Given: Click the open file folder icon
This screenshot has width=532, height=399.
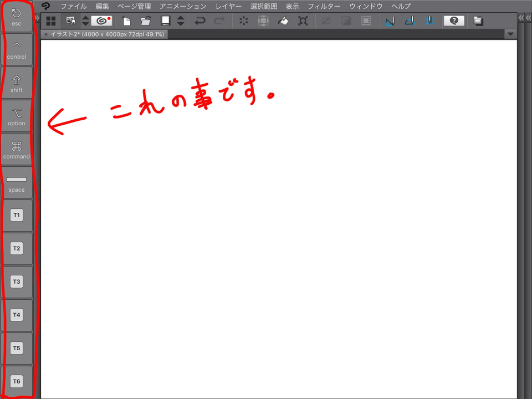Looking at the screenshot, I should (146, 21).
